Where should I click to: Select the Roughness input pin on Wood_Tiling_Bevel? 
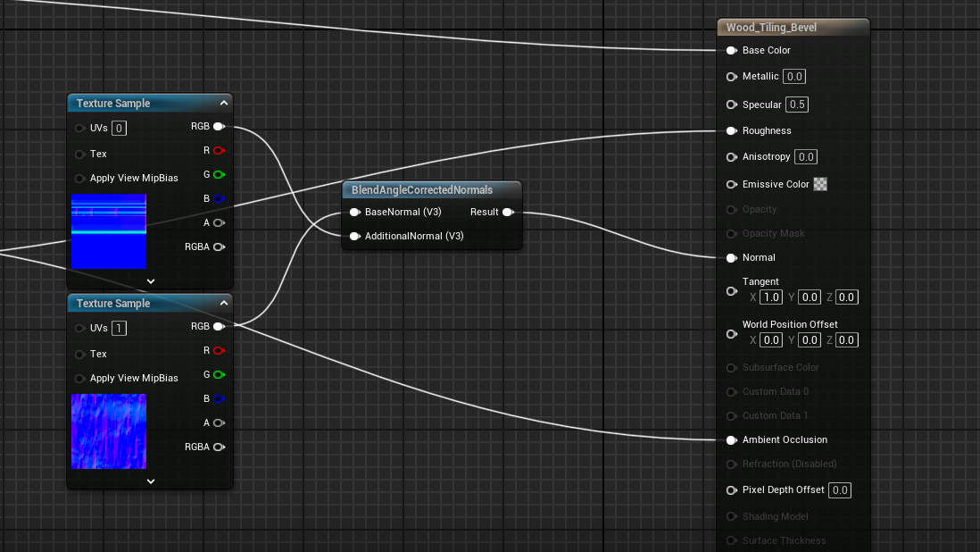tap(732, 131)
